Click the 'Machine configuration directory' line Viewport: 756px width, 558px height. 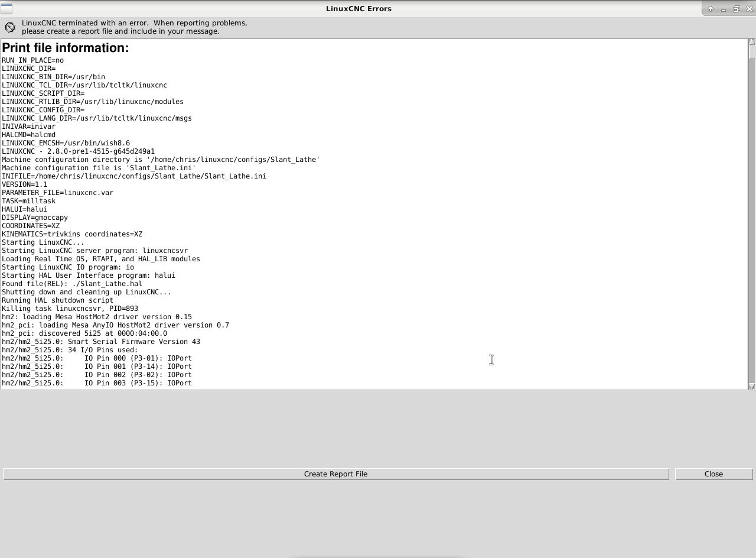(161, 160)
